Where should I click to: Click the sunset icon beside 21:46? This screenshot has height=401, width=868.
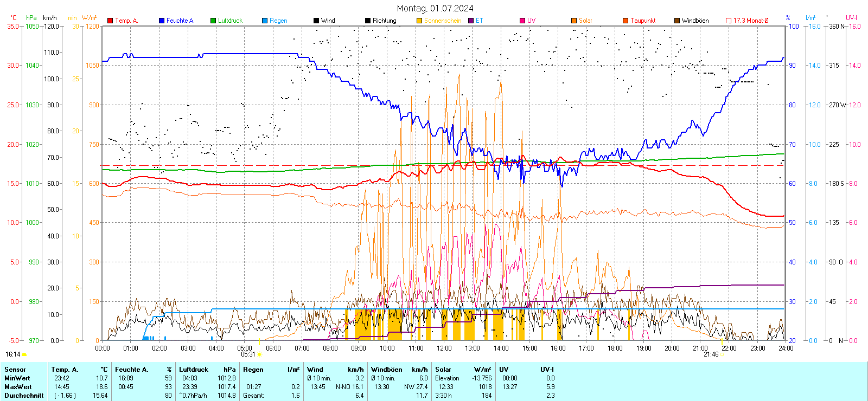[722, 354]
